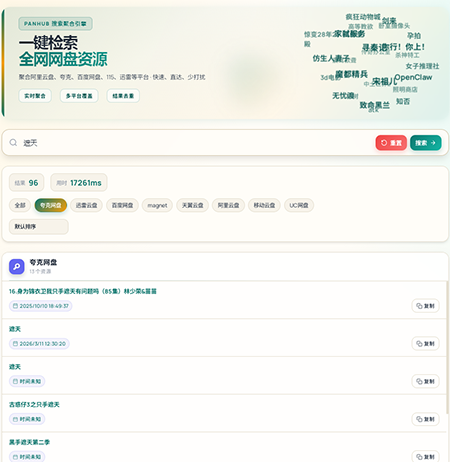Focus the search field containing 遮天
Viewport: 450px width, 462px height.
[197, 143]
